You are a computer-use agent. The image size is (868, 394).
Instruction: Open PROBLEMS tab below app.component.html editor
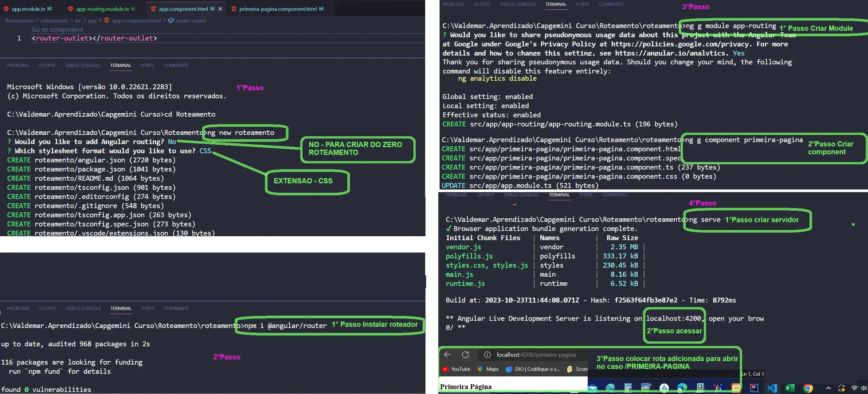[x=18, y=65]
